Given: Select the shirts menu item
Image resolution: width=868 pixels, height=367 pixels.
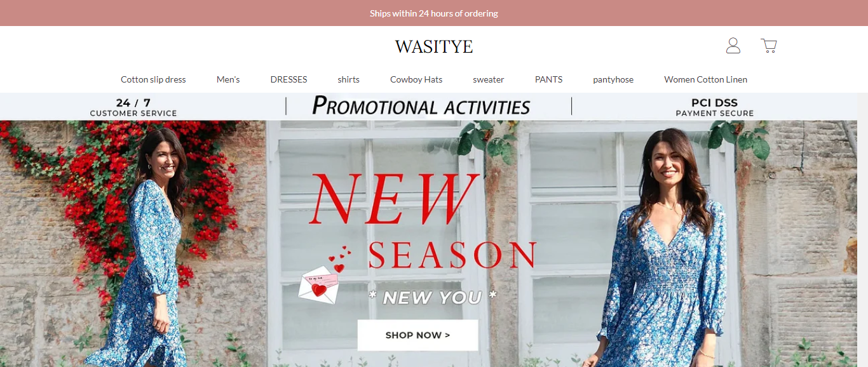Looking at the screenshot, I should [348, 79].
